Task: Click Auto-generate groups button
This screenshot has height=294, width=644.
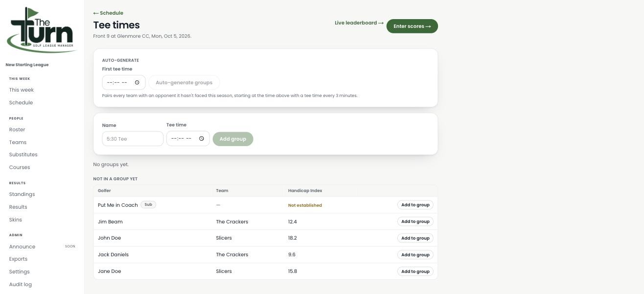Action: (x=184, y=82)
